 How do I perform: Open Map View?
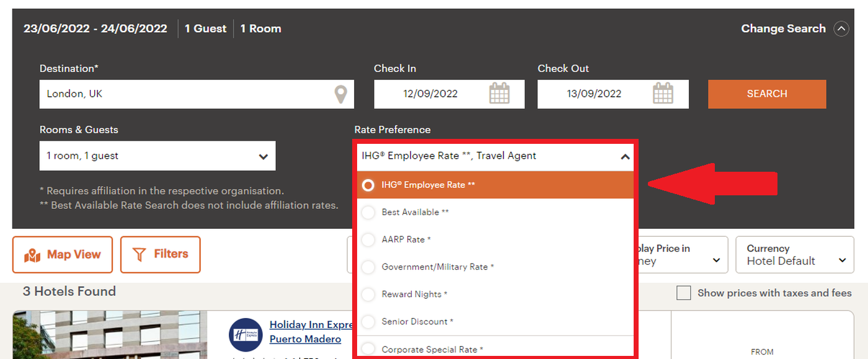click(x=63, y=255)
